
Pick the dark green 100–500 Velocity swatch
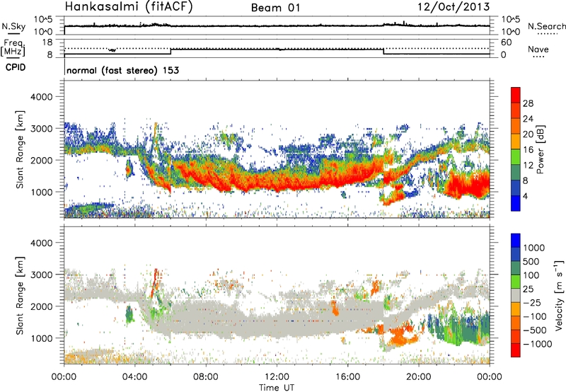point(516,268)
